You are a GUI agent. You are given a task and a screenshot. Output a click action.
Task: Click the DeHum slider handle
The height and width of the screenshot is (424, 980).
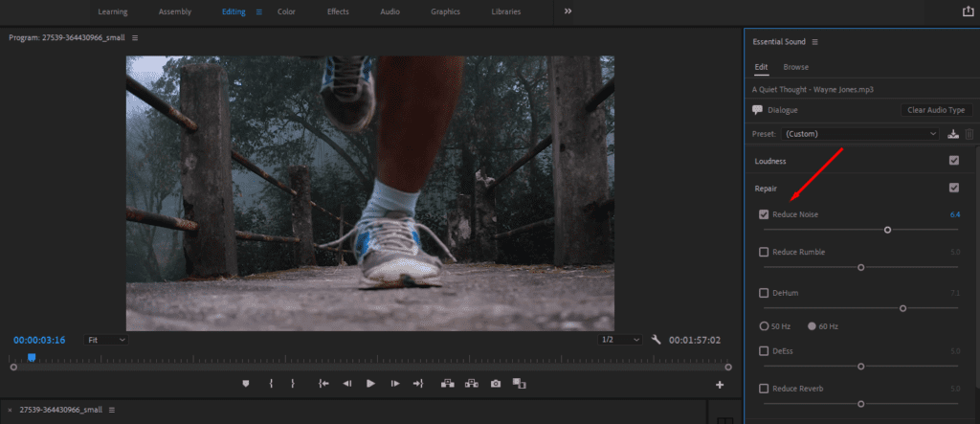[x=902, y=307]
